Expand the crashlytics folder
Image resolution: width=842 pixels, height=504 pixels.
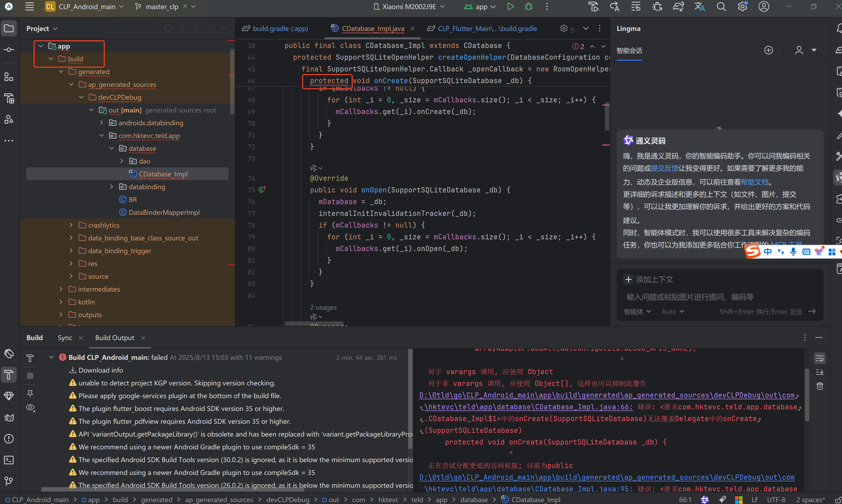[x=71, y=225]
